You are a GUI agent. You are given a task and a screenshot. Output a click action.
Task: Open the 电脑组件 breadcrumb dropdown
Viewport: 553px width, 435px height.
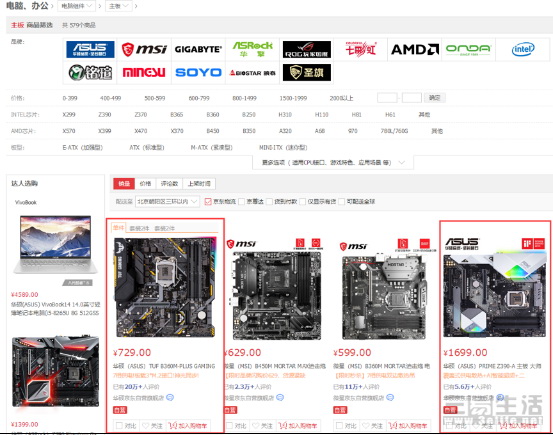coord(76,6)
